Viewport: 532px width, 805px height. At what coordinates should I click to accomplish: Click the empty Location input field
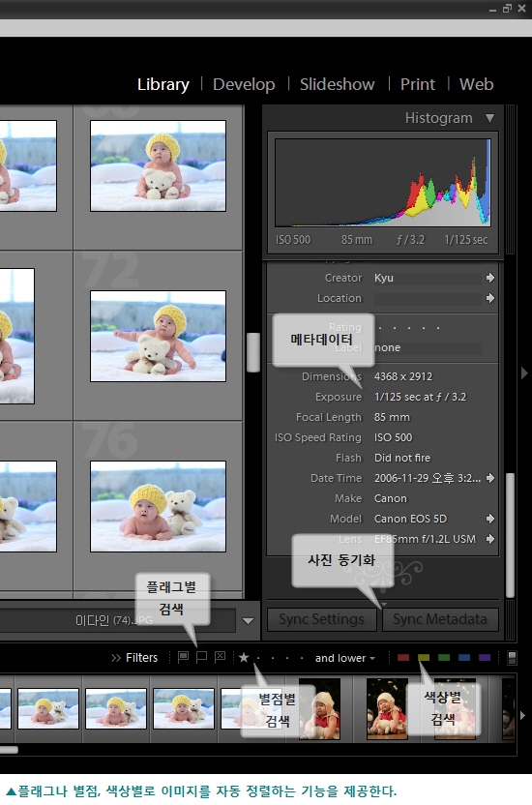pos(428,298)
